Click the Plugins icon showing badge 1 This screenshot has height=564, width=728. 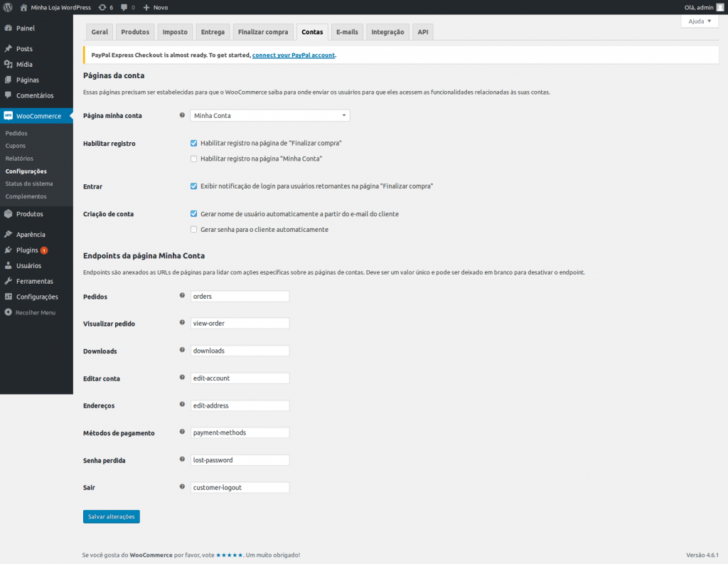[7, 250]
